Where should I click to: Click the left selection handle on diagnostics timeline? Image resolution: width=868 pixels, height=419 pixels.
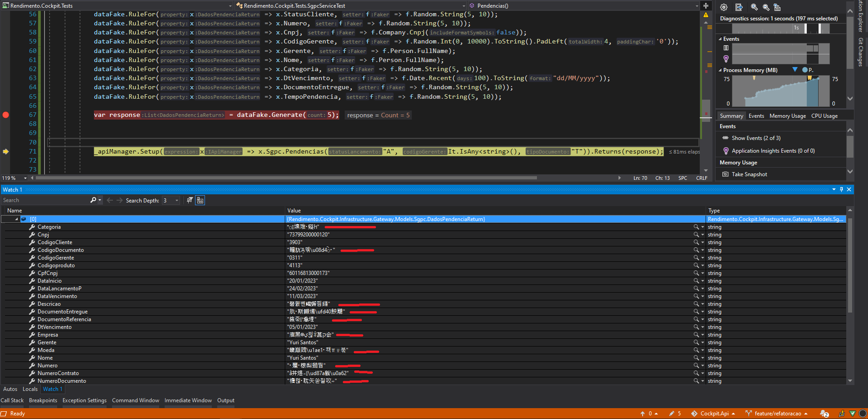(x=805, y=28)
